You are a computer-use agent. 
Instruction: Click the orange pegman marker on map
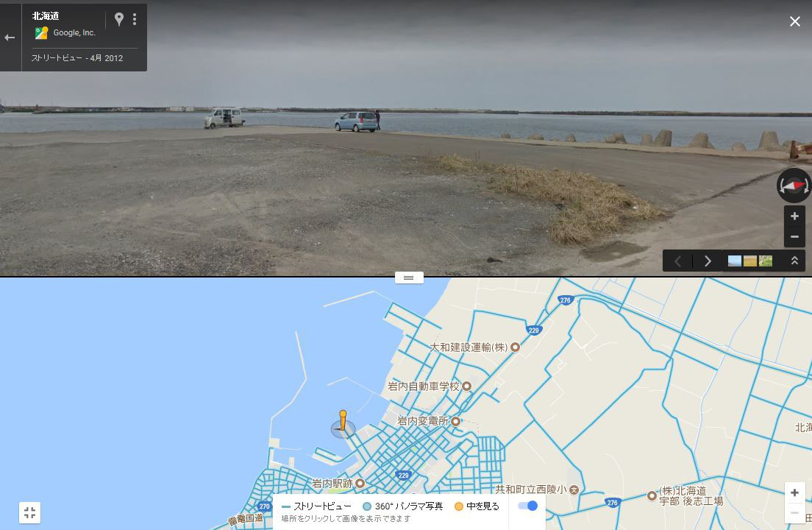(342, 420)
